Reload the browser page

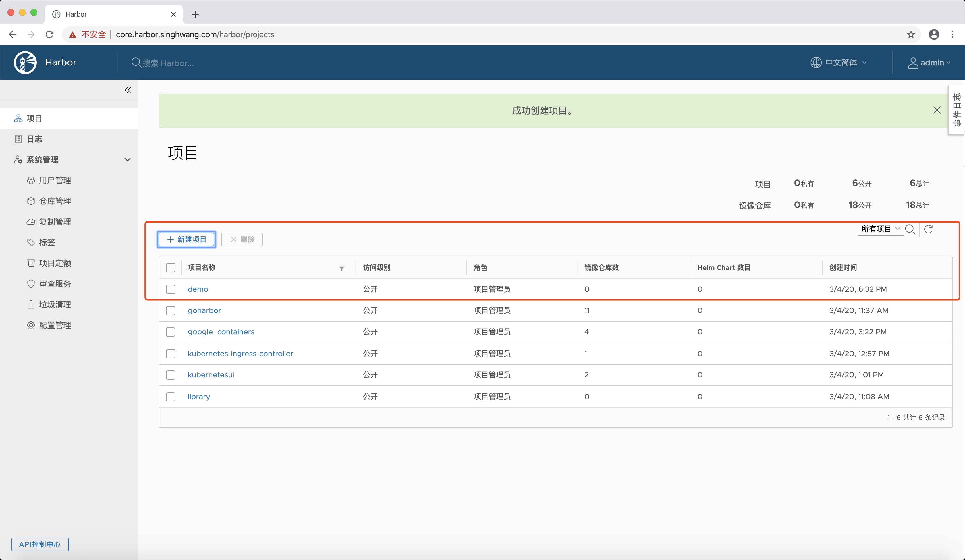49,34
